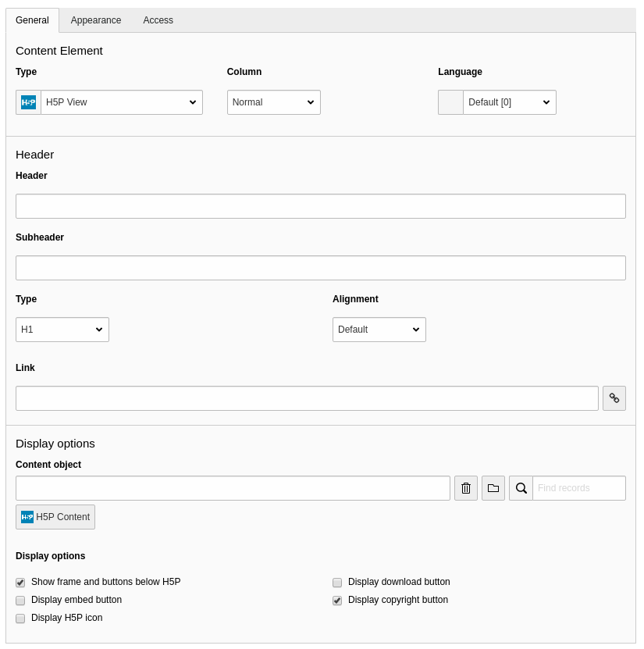This screenshot has width=644, height=649.
Task: Open the Column dropdown showing Normal
Action: 274,102
